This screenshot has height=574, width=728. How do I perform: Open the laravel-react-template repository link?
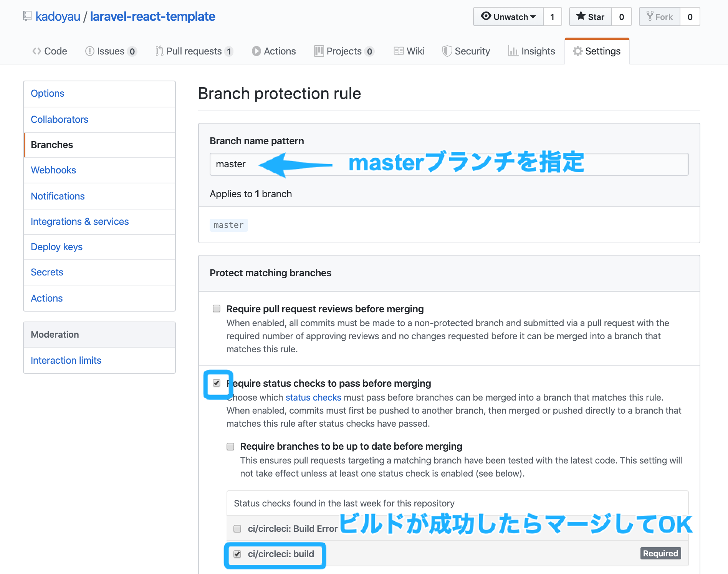click(x=153, y=16)
